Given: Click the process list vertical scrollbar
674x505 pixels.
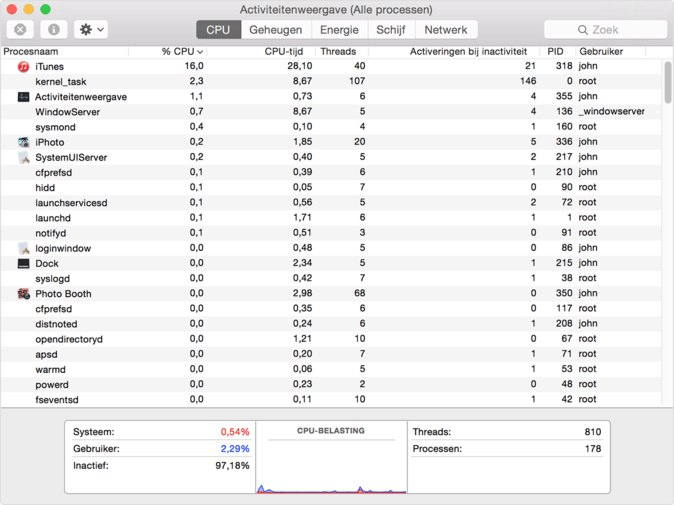Looking at the screenshot, I should (668, 83).
